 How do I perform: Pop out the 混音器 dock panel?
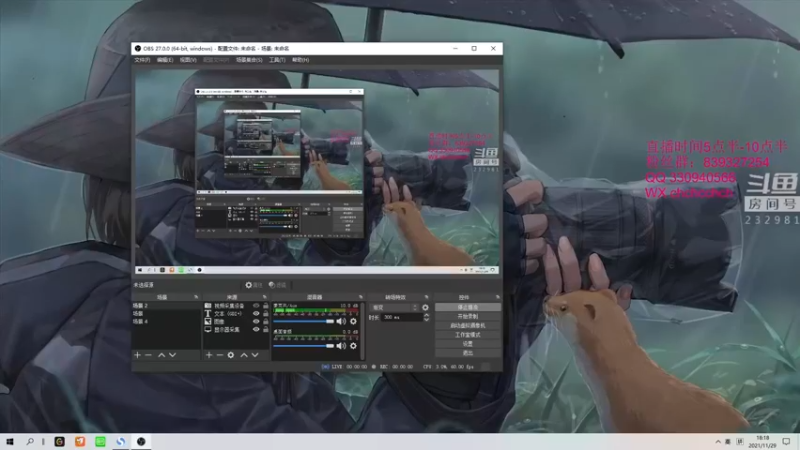click(x=361, y=297)
